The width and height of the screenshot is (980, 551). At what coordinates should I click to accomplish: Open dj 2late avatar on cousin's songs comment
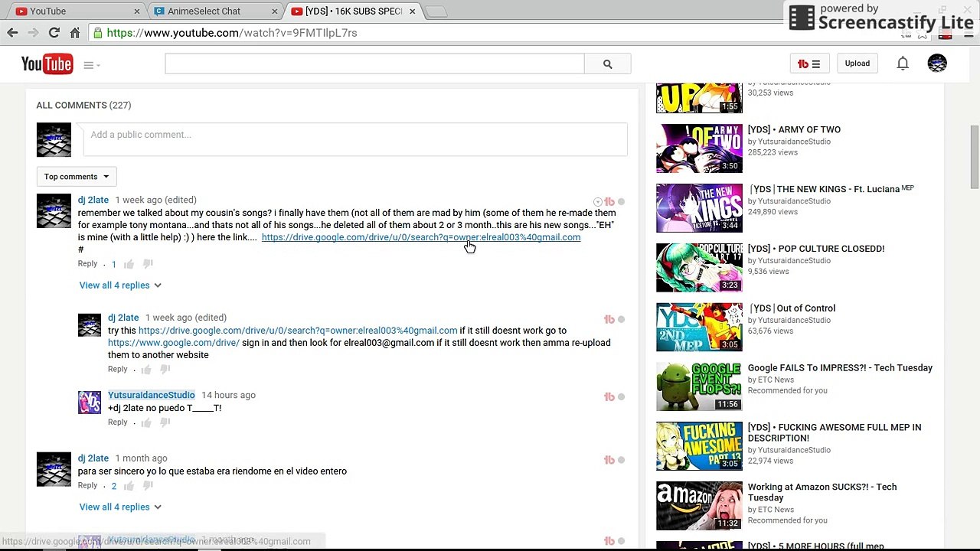point(54,211)
